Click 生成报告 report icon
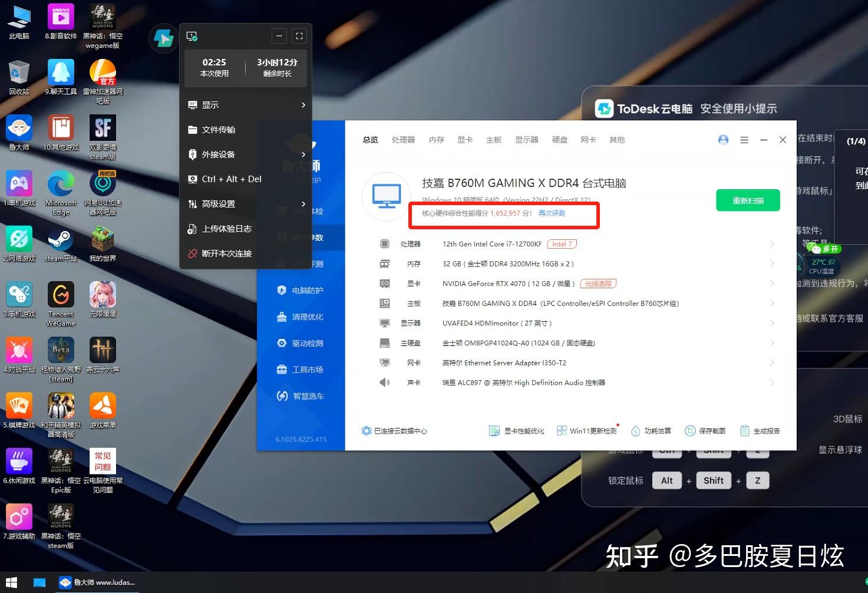The height and width of the screenshot is (593, 868). 760,430
